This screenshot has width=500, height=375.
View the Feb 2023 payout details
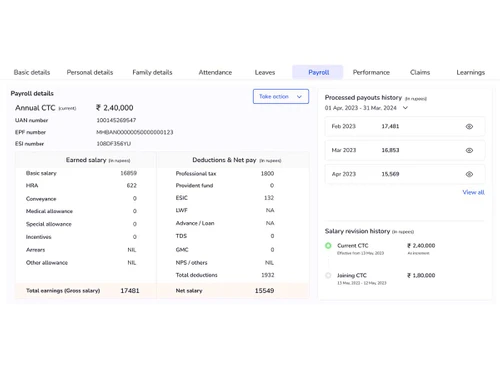click(469, 126)
